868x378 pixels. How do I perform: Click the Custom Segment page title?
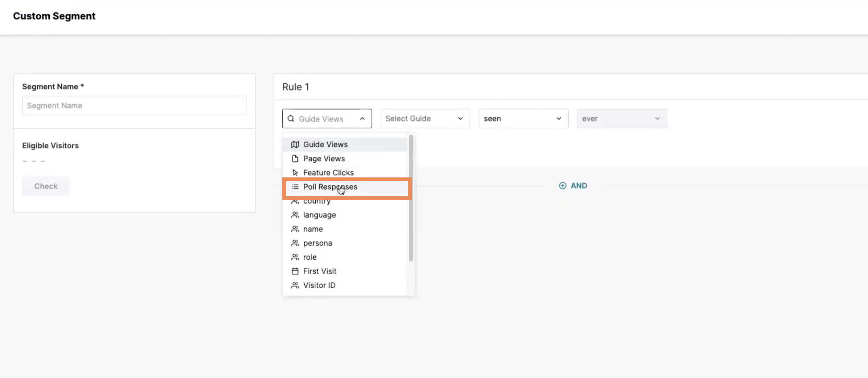coord(54,16)
